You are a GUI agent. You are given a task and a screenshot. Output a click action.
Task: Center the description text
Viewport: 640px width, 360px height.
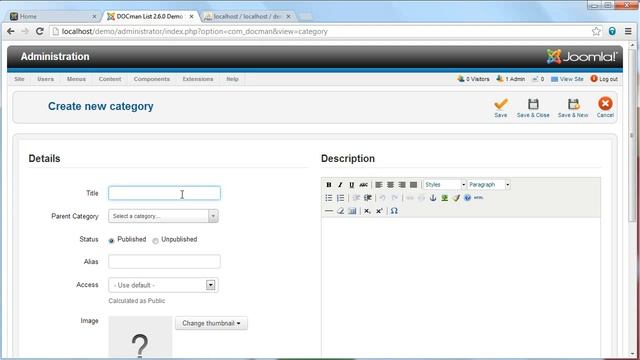[390, 185]
